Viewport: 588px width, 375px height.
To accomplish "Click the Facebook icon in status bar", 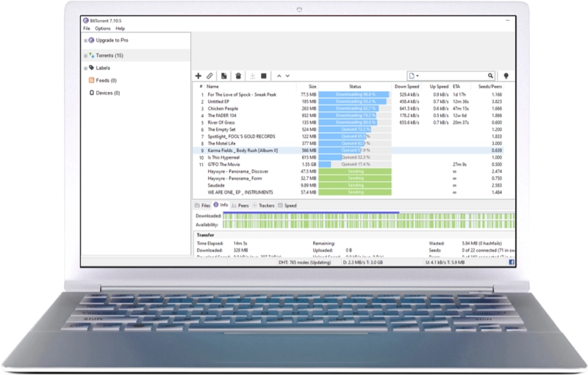I will 512,262.
